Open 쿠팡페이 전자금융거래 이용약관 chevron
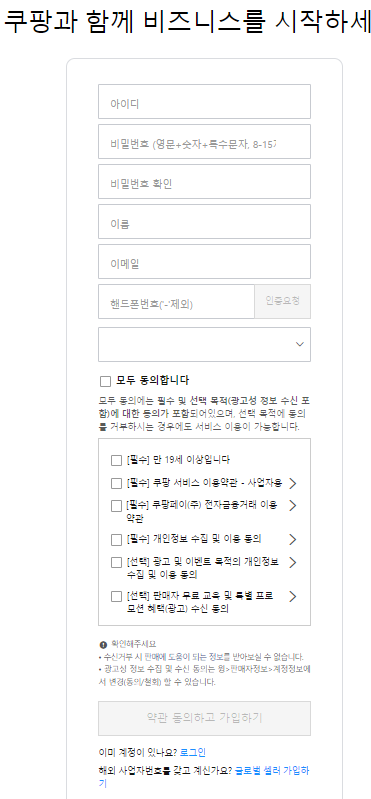The height and width of the screenshot is (799, 371). click(293, 505)
